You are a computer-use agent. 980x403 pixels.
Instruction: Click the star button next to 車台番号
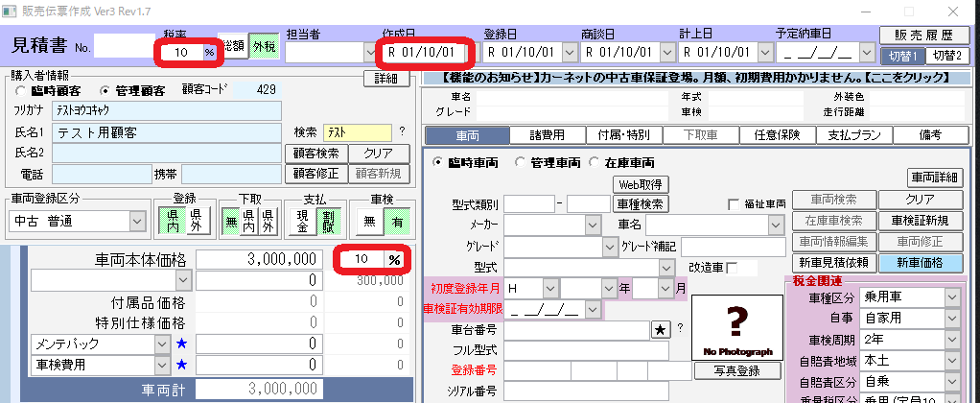point(660,330)
